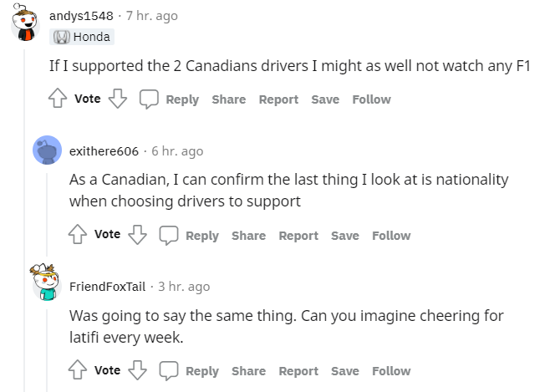Upvote FriendFoxTail's comment
Viewport: 550px width, 392px height.
pyautogui.click(x=79, y=370)
